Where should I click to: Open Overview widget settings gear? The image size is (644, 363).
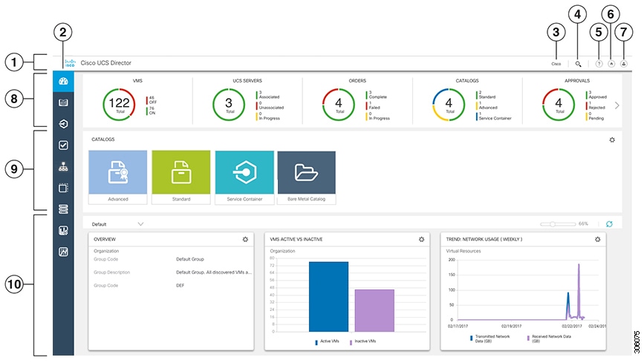click(x=245, y=239)
